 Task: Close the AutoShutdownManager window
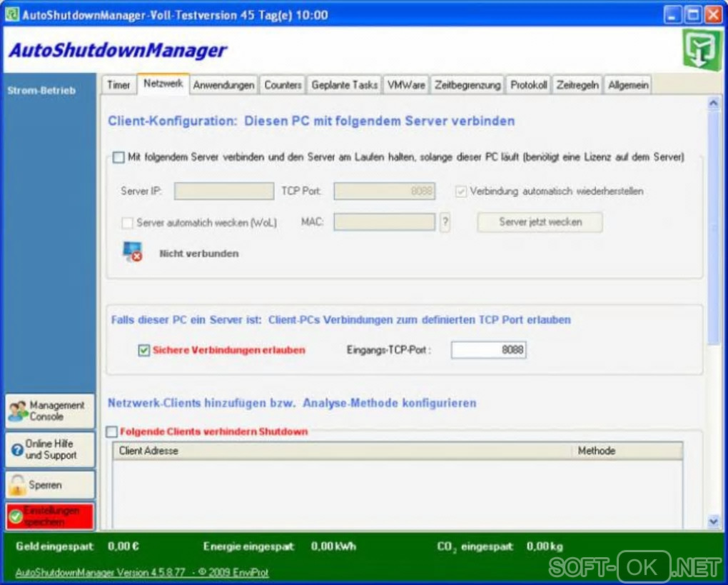(x=714, y=14)
